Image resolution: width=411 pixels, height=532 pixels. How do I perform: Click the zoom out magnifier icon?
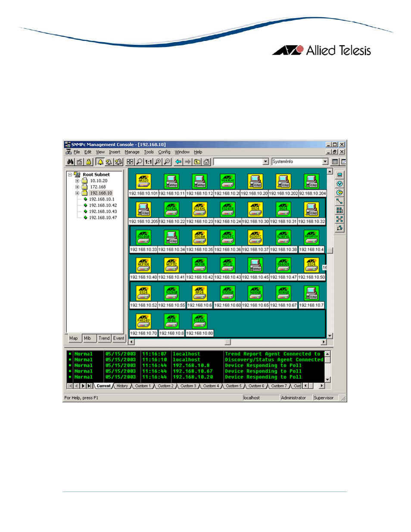point(167,162)
